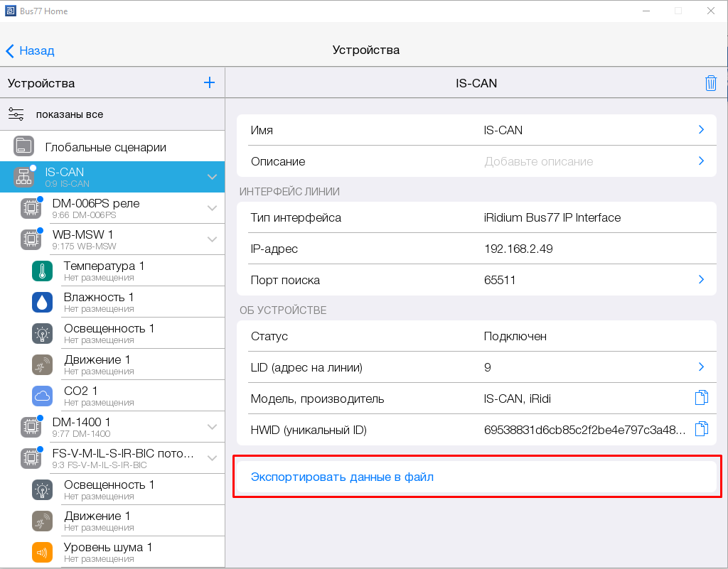The width and height of the screenshot is (728, 569).
Task: Copy the HWID unique ID value
Action: tap(701, 429)
